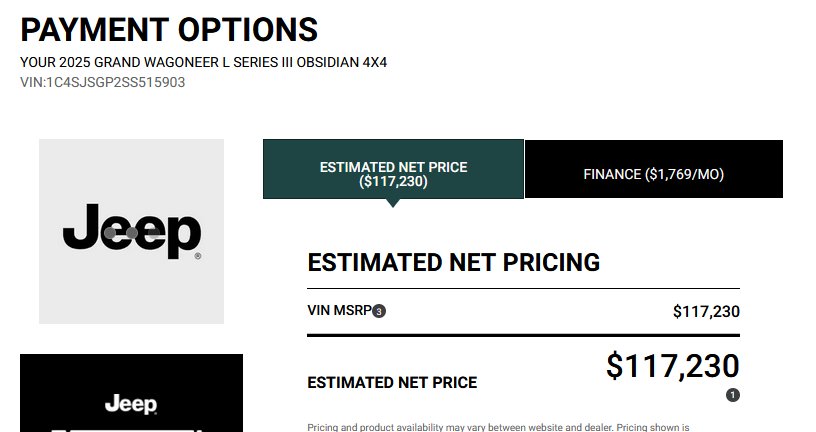Click the pricing availability disclaimer text
The width and height of the screenshot is (816, 432).
click(498, 427)
